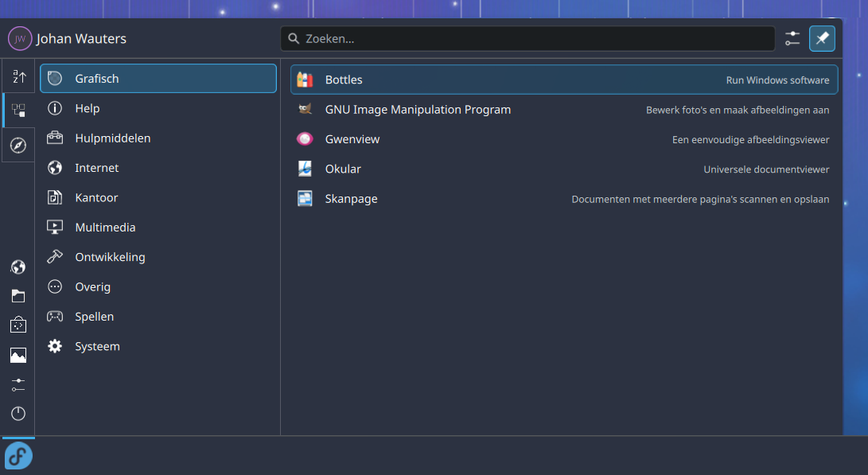Open the compass places view

click(18, 146)
